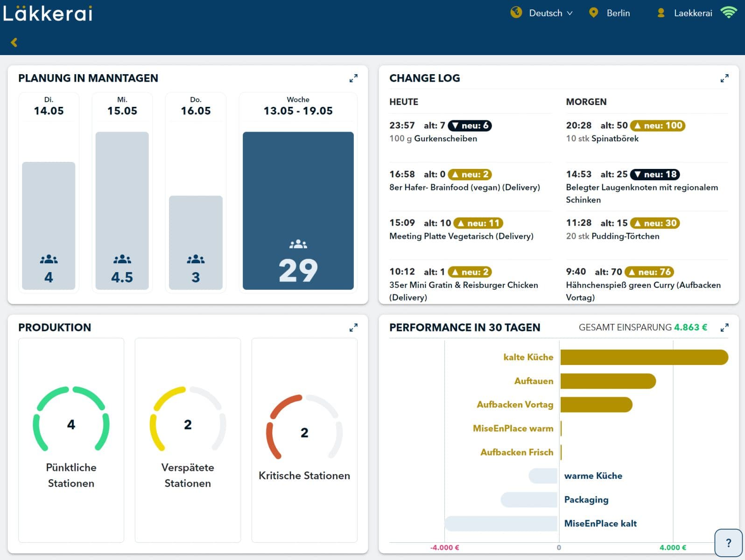The image size is (745, 560).
Task: Click the neu: 76 increase badge
Action: click(x=649, y=272)
